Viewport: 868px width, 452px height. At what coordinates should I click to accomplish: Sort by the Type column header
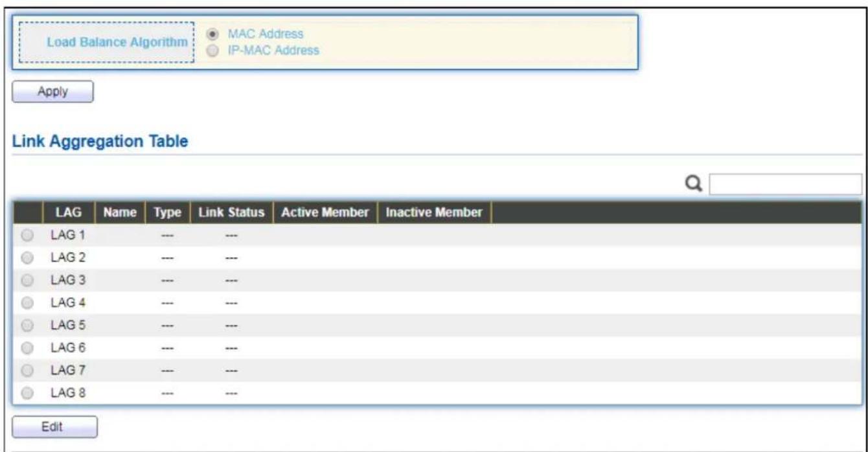[168, 212]
